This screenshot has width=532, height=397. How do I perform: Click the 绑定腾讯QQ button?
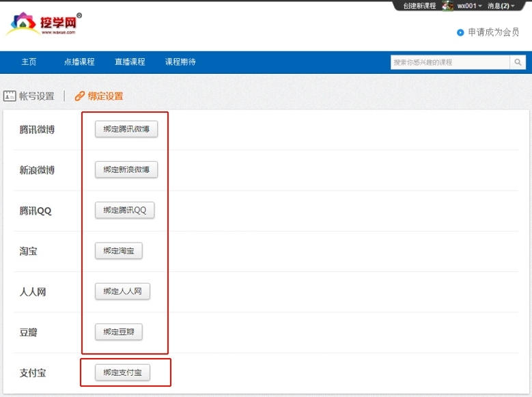click(125, 210)
